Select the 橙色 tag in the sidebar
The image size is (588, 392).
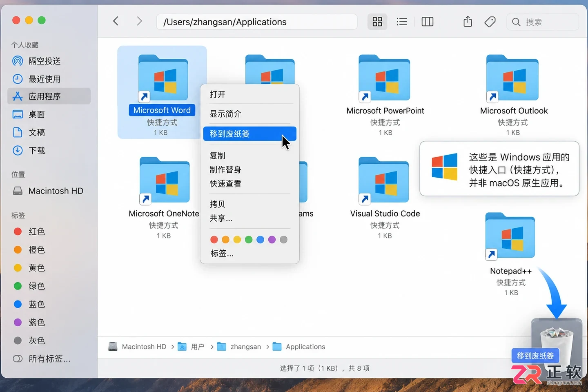click(49, 250)
